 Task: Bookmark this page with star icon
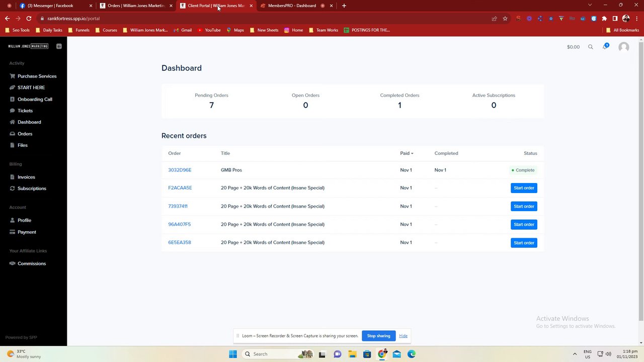[505, 19]
